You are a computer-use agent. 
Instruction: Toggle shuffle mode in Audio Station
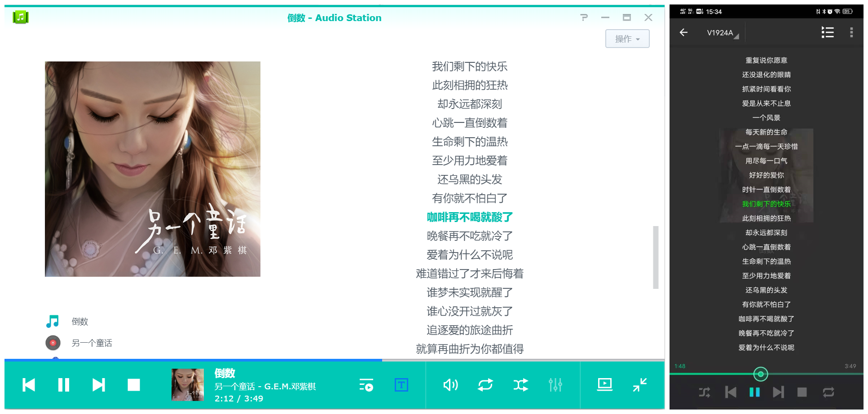(520, 385)
